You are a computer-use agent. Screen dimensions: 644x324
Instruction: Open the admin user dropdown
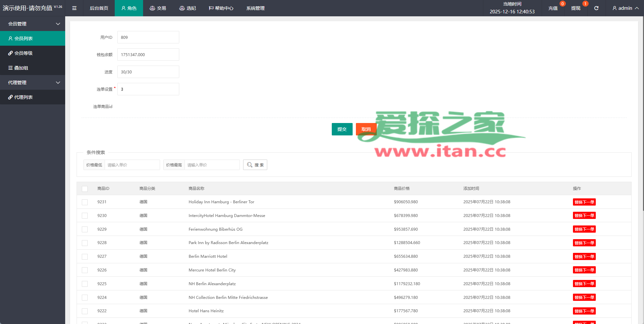point(625,8)
